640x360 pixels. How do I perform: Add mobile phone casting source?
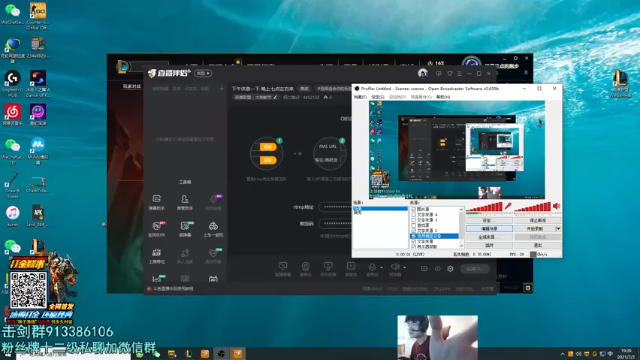tap(328, 269)
